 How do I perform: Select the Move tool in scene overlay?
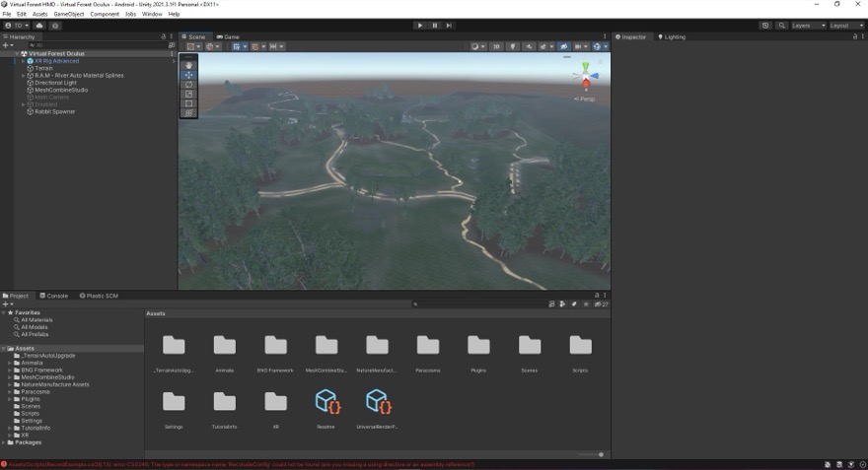[x=188, y=75]
